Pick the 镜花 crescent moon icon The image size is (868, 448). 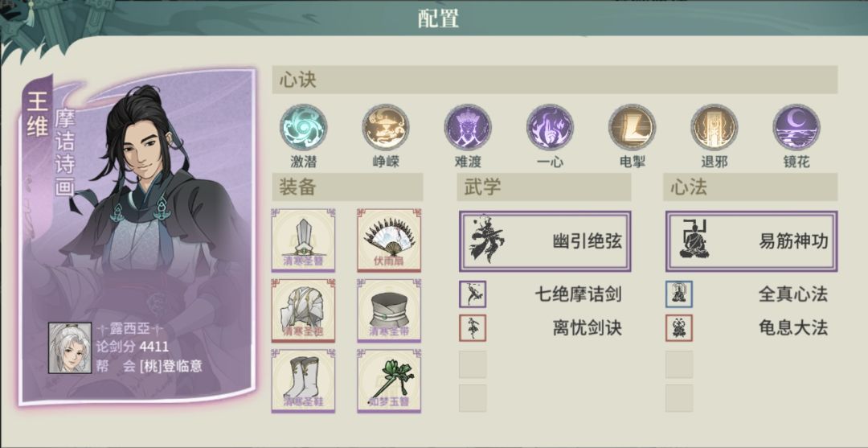[796, 128]
